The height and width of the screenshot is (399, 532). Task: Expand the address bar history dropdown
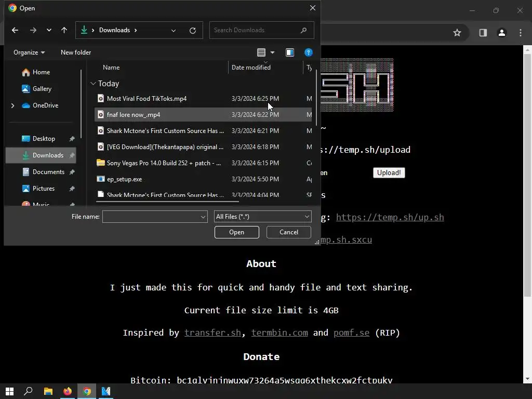[x=174, y=31]
